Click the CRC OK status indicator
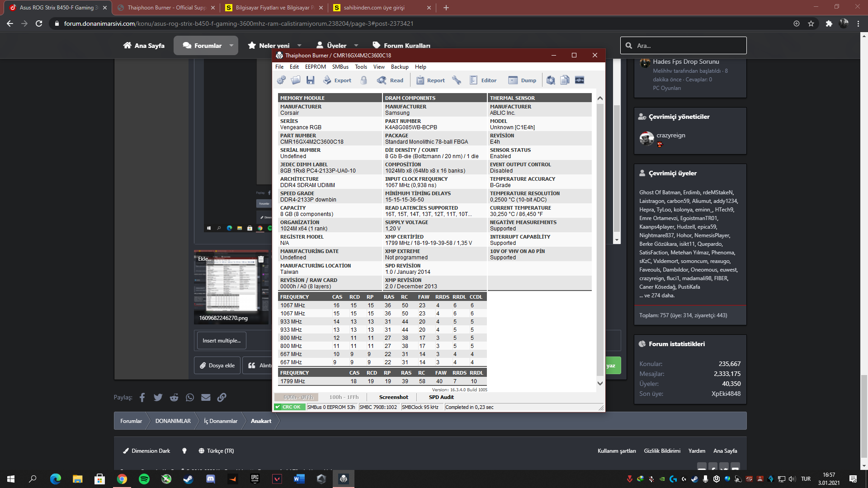Image resolution: width=868 pixels, height=488 pixels. click(289, 407)
